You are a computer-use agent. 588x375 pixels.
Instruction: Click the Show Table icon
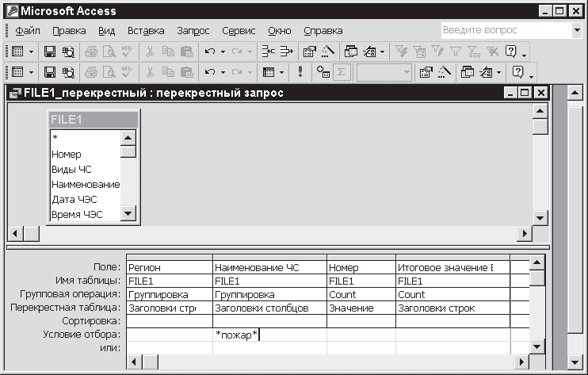pos(323,72)
